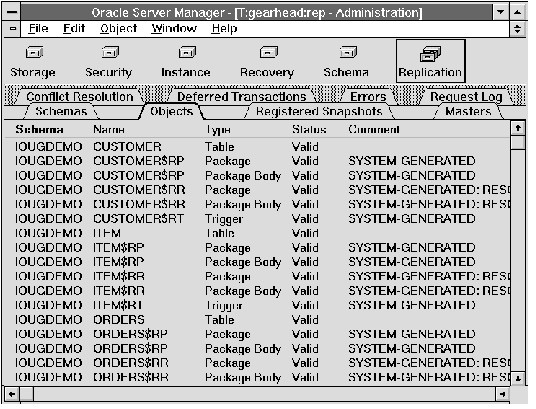Switch to the Deferred Transactions tab
Viewport: 536px width, 409px height.
(x=241, y=97)
